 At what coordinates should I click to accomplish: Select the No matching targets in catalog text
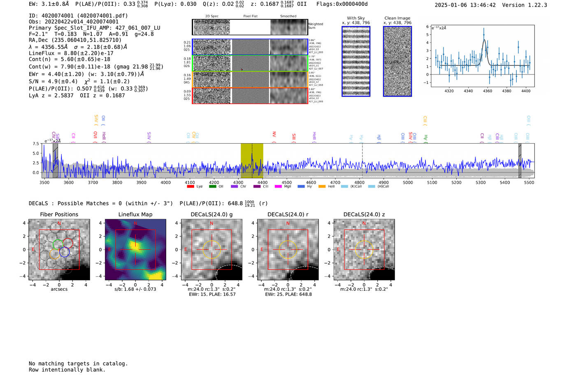(x=78, y=364)
